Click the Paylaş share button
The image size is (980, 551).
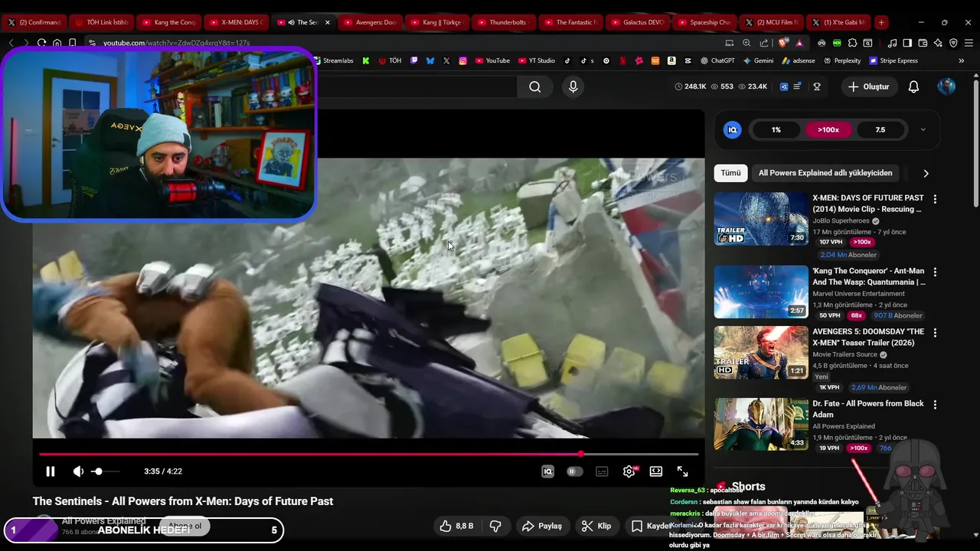tap(542, 526)
